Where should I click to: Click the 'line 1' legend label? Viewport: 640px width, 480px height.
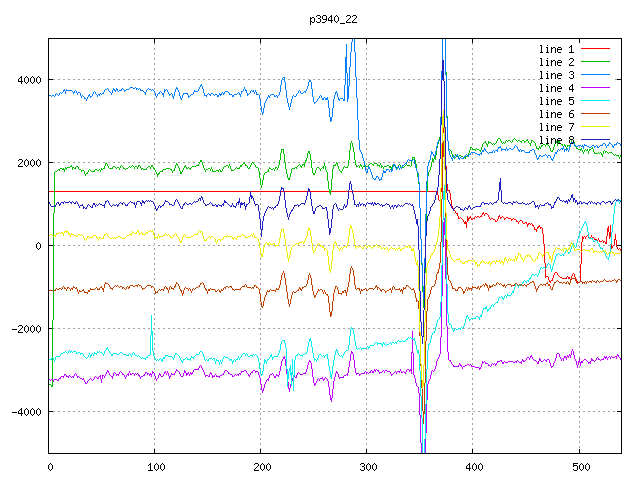(556, 49)
